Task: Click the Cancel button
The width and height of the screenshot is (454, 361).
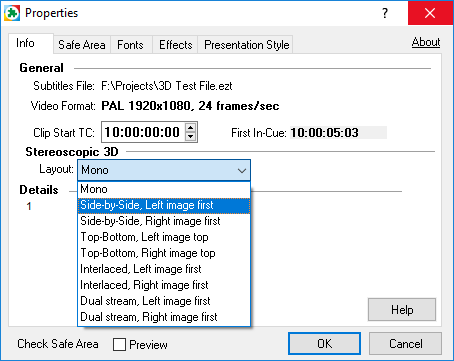Action: [405, 344]
